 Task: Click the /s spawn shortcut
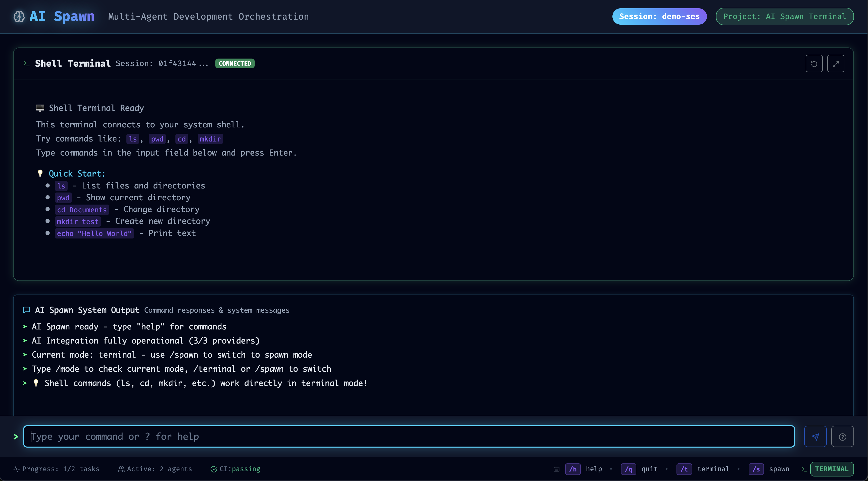point(756,469)
